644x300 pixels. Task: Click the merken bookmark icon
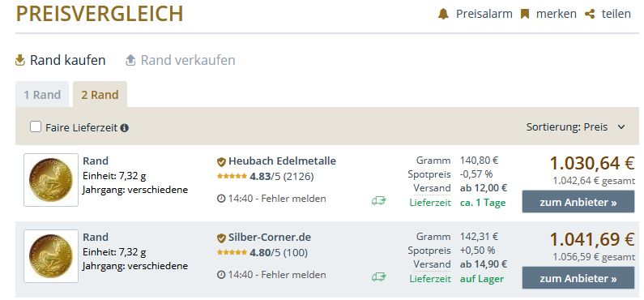pyautogui.click(x=524, y=14)
